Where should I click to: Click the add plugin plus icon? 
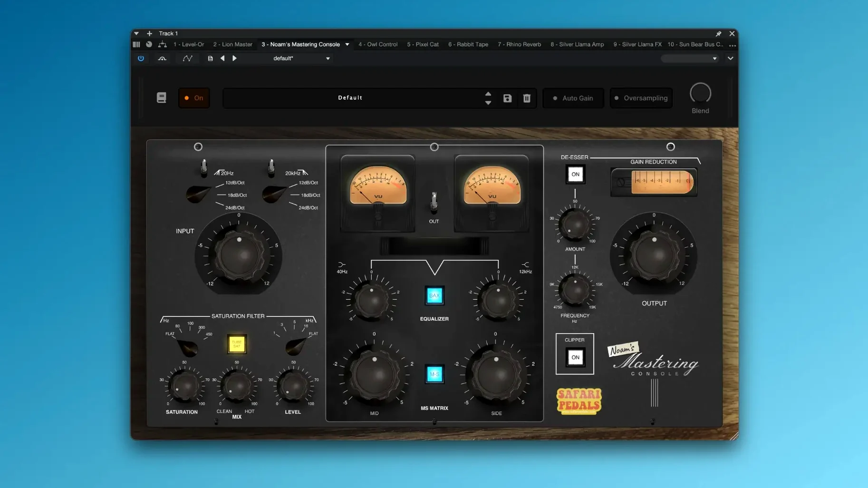tap(149, 34)
